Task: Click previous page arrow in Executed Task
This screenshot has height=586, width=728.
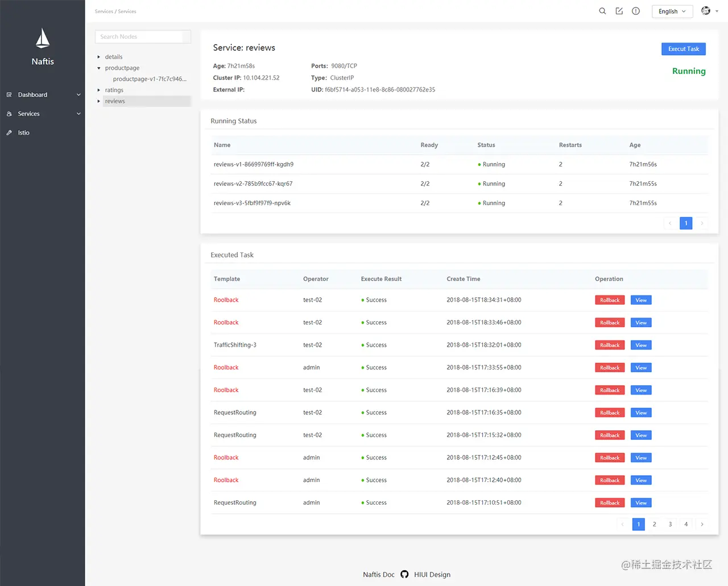Action: point(623,524)
